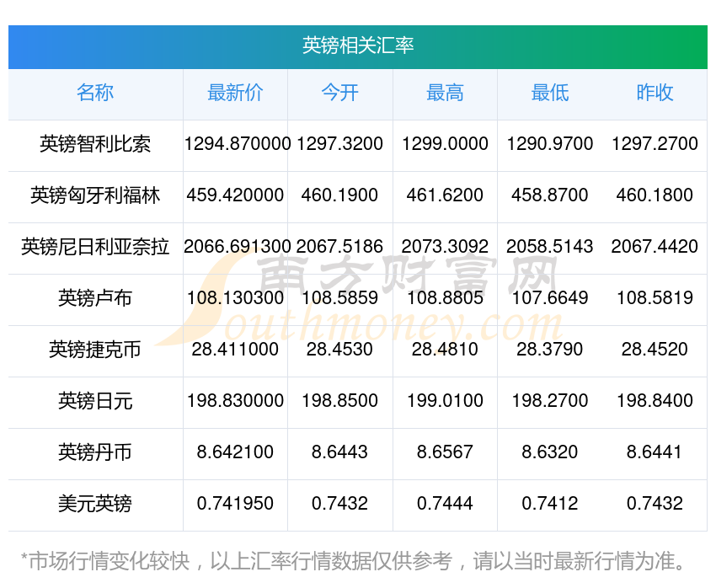The height and width of the screenshot is (588, 716).
Task: Select high value 2073.3092
Action: coord(445,247)
